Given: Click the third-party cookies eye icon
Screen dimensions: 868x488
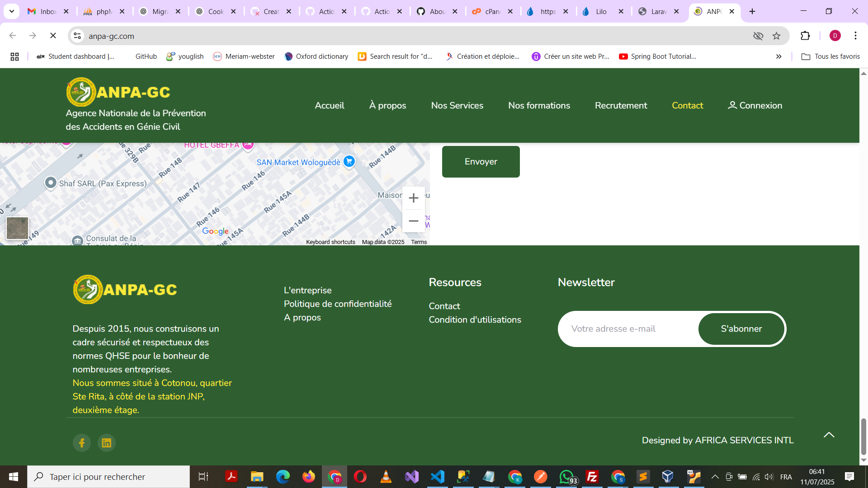Looking at the screenshot, I should pyautogui.click(x=758, y=36).
